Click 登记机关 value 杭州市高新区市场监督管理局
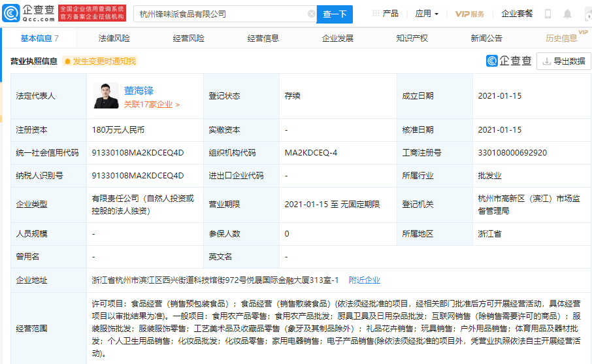 coord(529,205)
